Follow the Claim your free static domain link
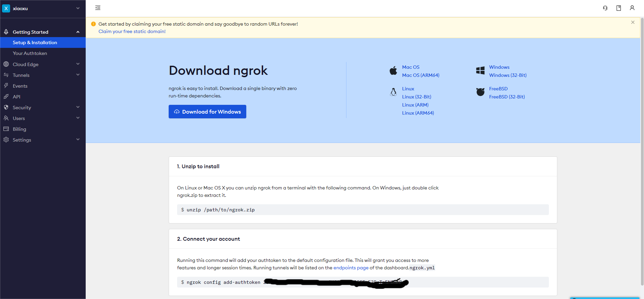Screen dimensions: 644x299 pos(132,31)
